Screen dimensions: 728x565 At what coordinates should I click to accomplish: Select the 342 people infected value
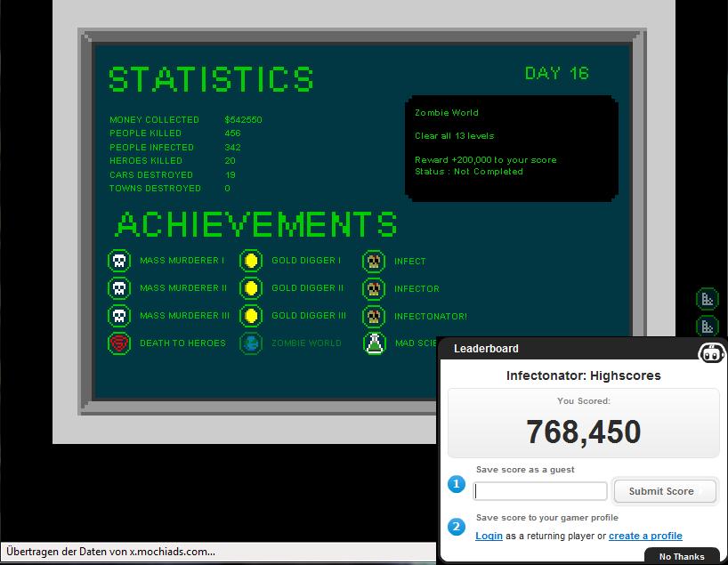pyautogui.click(x=232, y=147)
